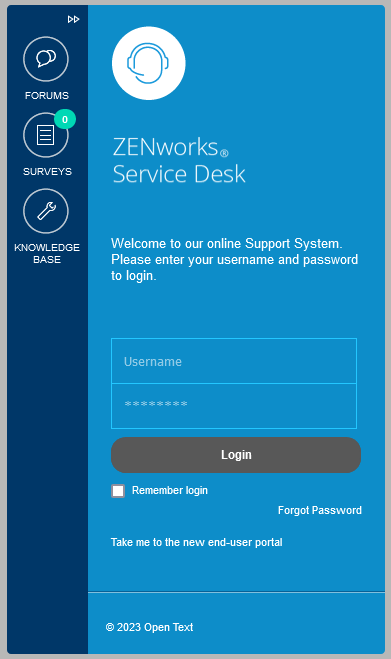Tick the Remember login checkbox
391x659 pixels.
click(118, 491)
